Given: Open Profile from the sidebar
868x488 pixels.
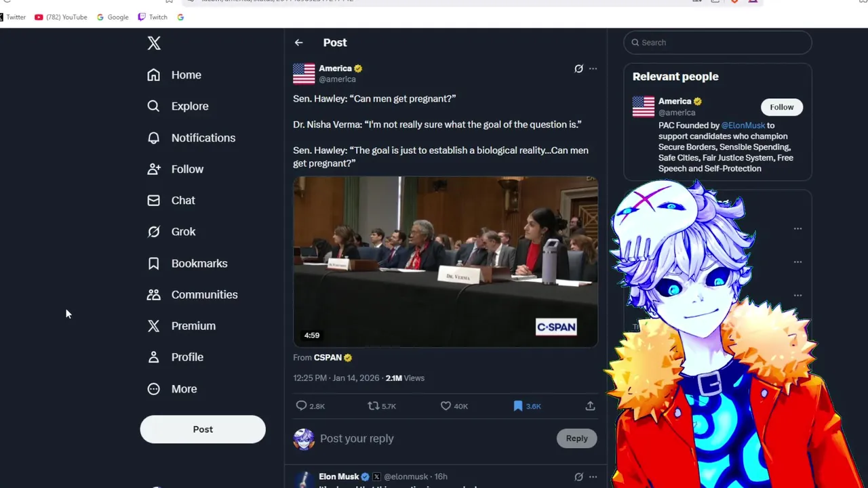Looking at the screenshot, I should coord(175,357).
